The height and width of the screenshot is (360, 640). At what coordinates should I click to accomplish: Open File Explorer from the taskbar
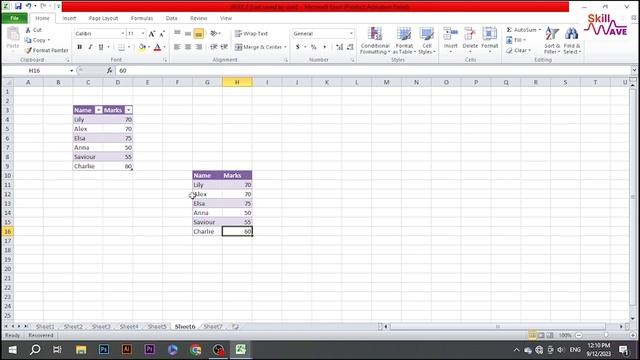click(81, 350)
